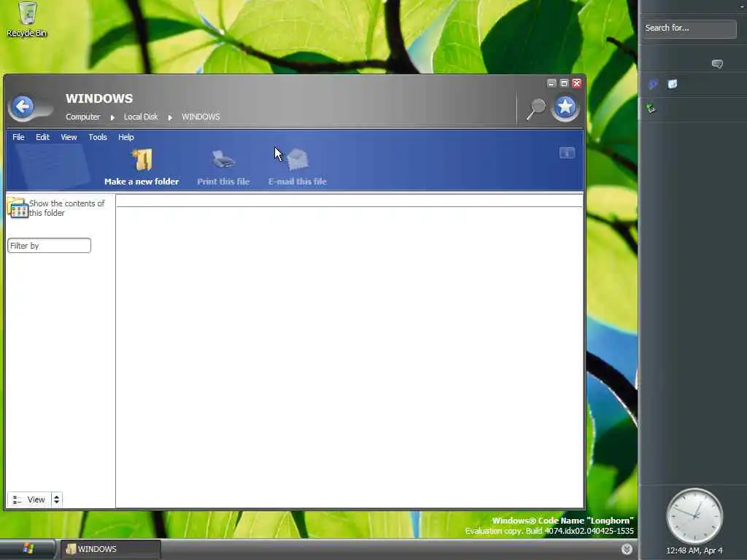
Task: Open the View button at bottom-left pane
Action: point(29,499)
